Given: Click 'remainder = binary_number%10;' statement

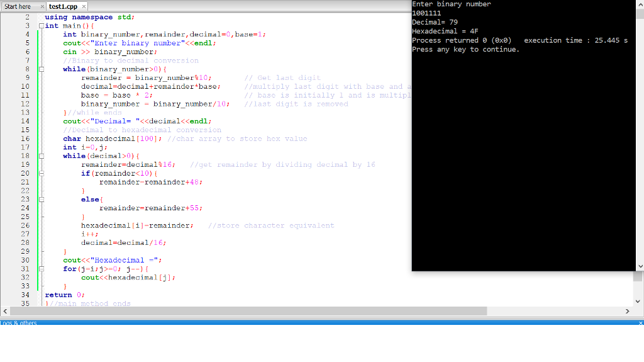Looking at the screenshot, I should click(x=147, y=77).
